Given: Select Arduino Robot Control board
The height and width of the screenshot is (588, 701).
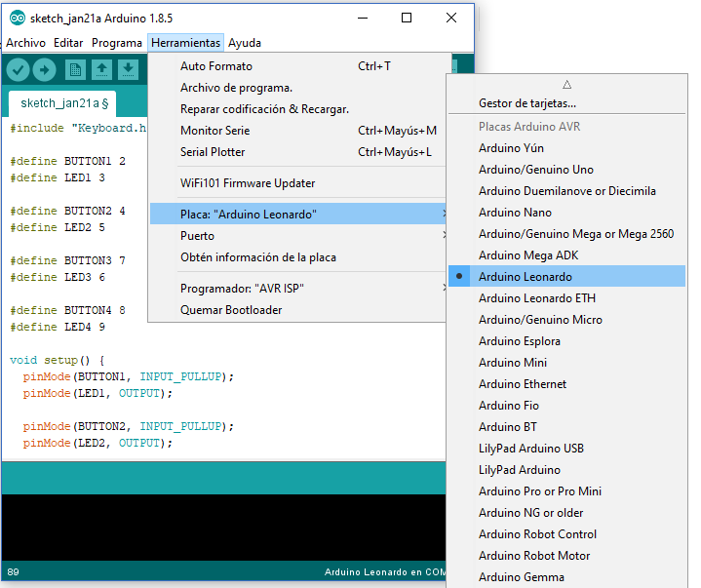Looking at the screenshot, I should pyautogui.click(x=566, y=534).
